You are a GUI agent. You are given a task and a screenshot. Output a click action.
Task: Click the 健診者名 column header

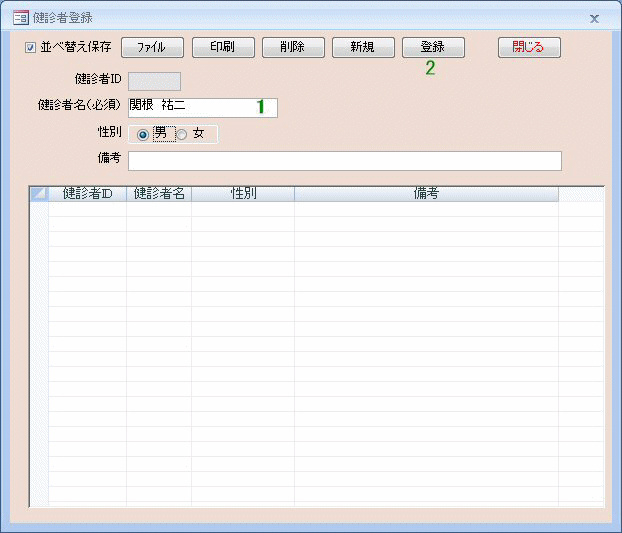(x=159, y=194)
